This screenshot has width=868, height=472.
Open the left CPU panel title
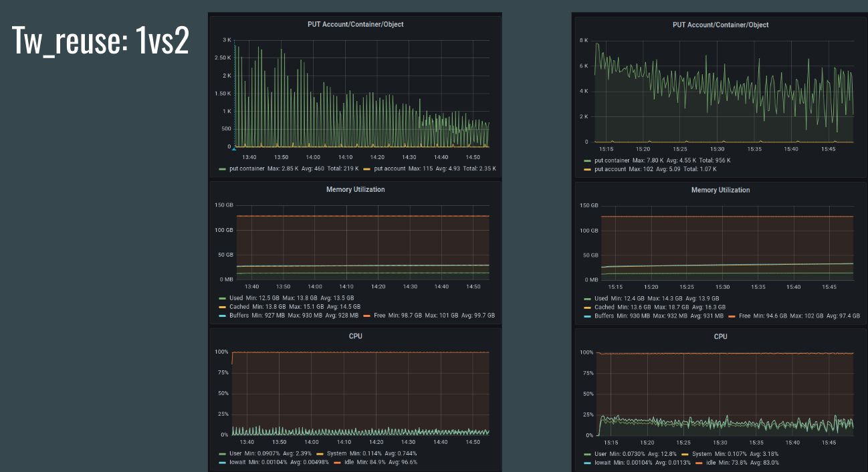click(355, 336)
